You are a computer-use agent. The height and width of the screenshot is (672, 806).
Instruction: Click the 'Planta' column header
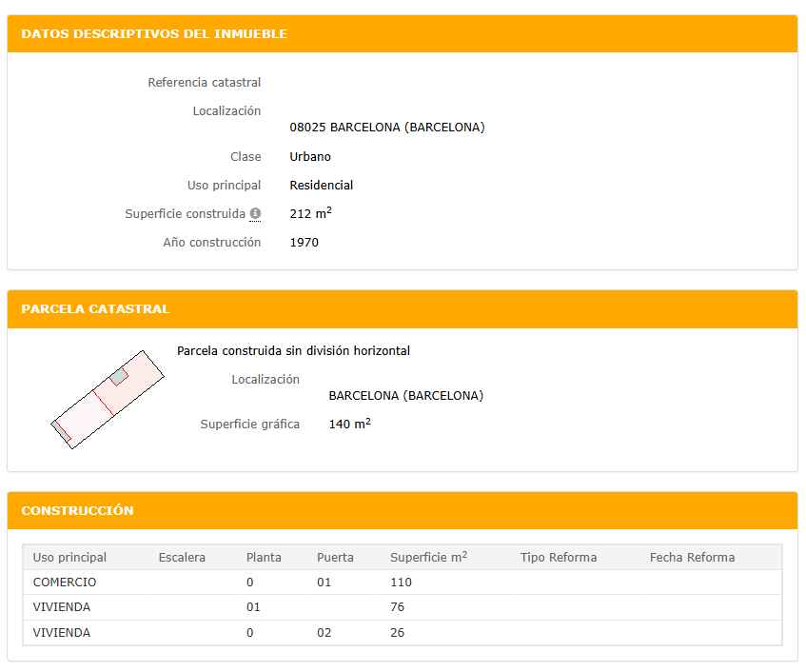point(264,558)
